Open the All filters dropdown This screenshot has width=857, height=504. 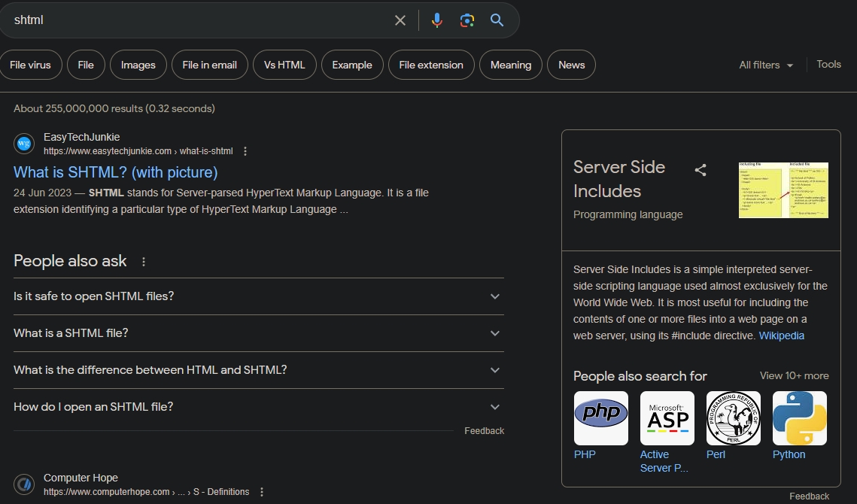coord(766,65)
